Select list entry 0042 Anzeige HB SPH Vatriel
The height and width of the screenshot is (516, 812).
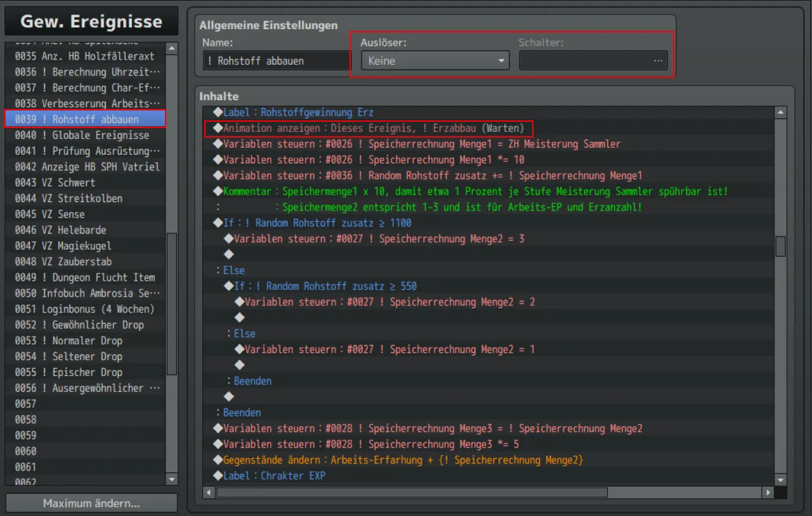(85, 167)
